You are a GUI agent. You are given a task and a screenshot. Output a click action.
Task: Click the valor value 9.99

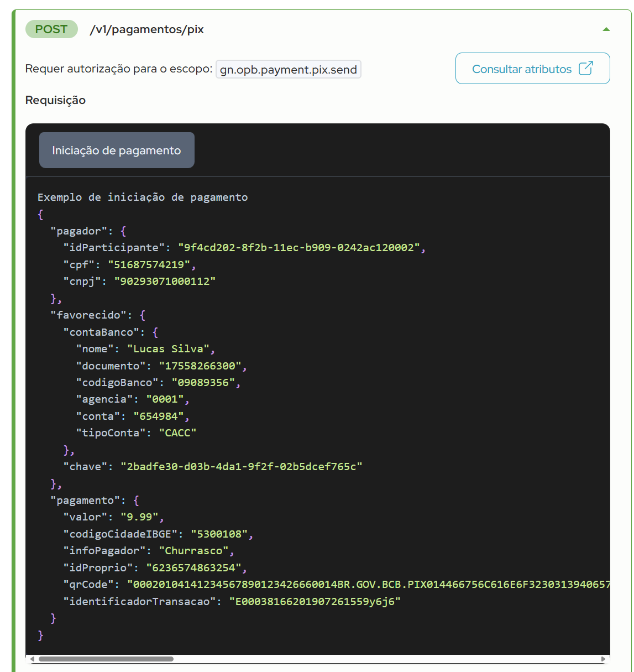coord(139,517)
